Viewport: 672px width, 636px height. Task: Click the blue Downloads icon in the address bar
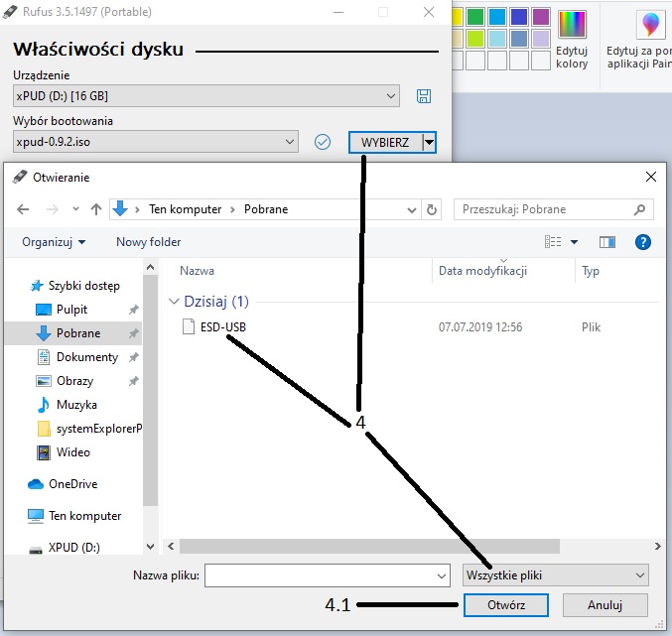pyautogui.click(x=120, y=209)
